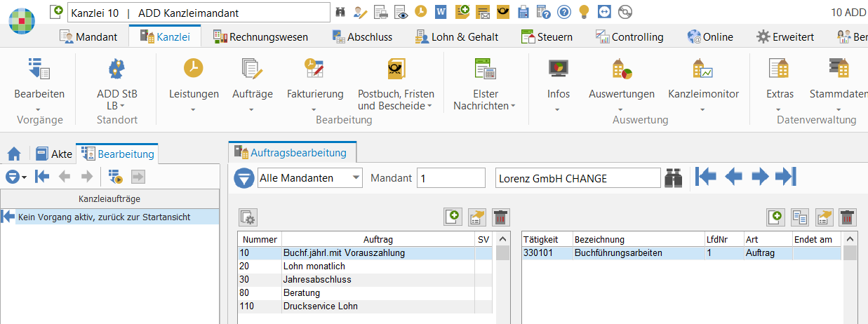Click the light bulb tips icon
Viewport: 868px width, 324px height.
coord(584,12)
